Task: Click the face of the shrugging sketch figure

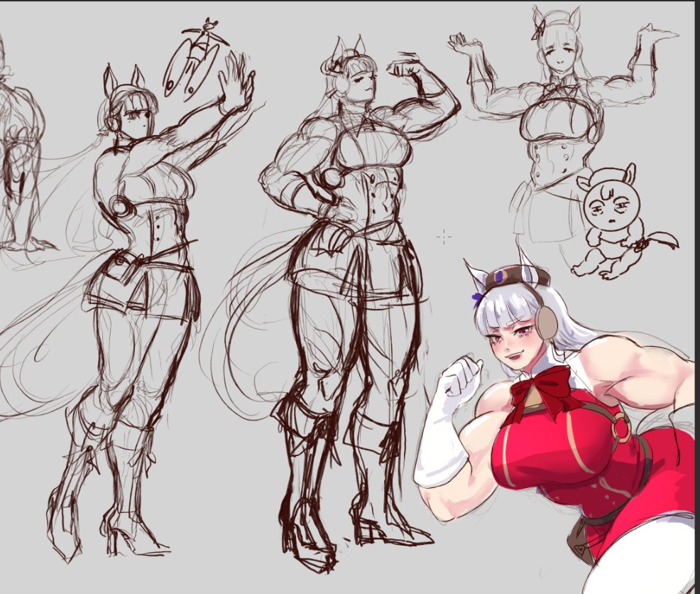Action: click(561, 53)
